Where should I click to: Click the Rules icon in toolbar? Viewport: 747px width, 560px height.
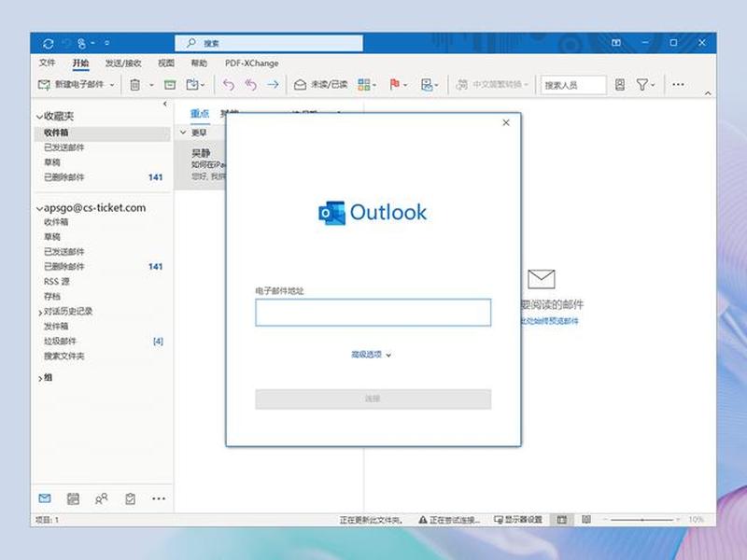427,85
